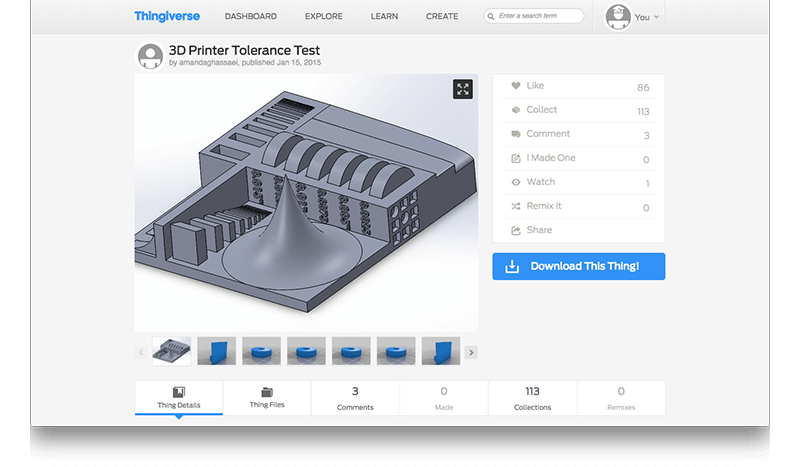This screenshot has height=467, width=800.
Task: Select the third thumbnail with blue ring
Action: [x=261, y=351]
